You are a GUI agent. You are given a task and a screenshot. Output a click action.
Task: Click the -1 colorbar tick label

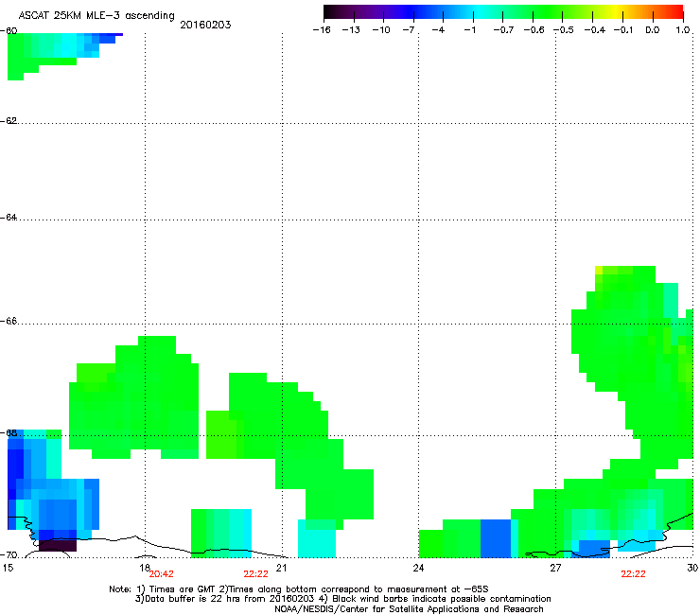click(469, 30)
